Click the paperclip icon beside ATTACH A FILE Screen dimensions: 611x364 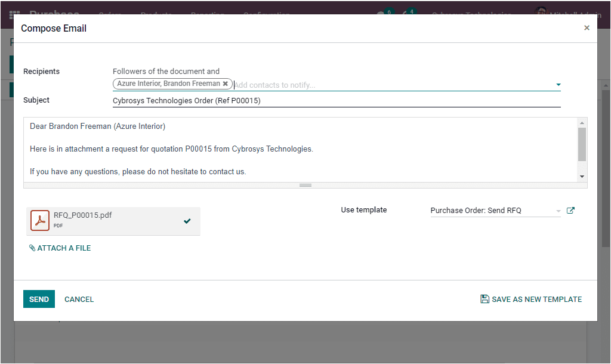pos(32,248)
